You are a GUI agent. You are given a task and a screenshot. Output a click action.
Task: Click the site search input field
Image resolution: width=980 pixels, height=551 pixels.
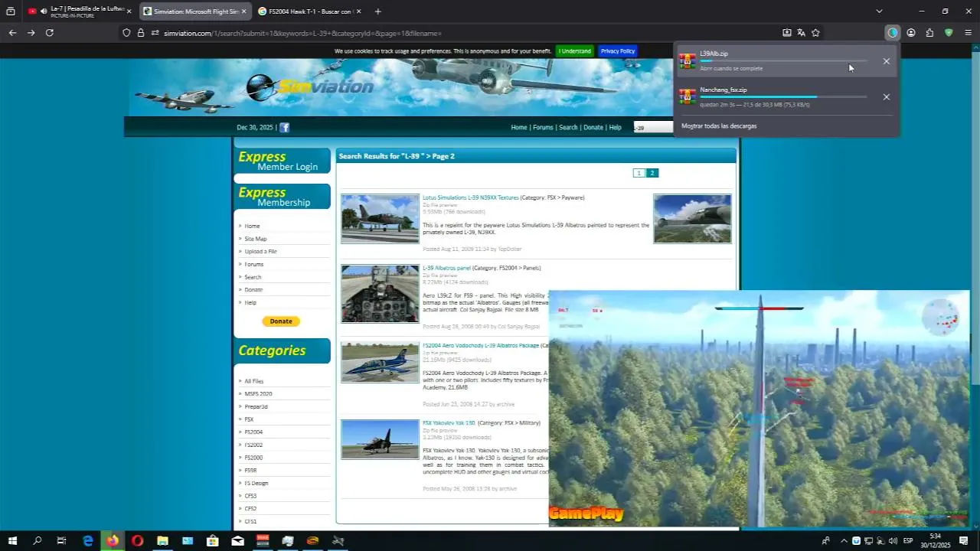pyautogui.click(x=653, y=128)
